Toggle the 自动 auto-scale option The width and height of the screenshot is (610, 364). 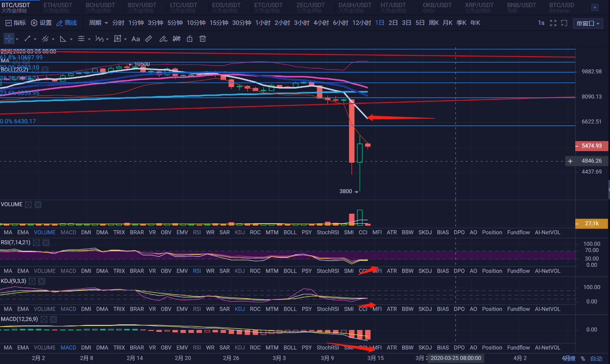[596, 358]
